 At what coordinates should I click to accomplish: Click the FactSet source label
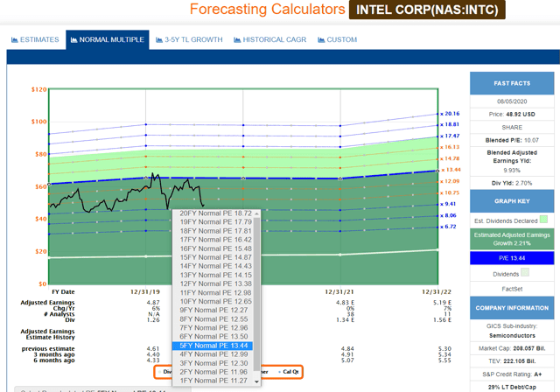pos(512,289)
